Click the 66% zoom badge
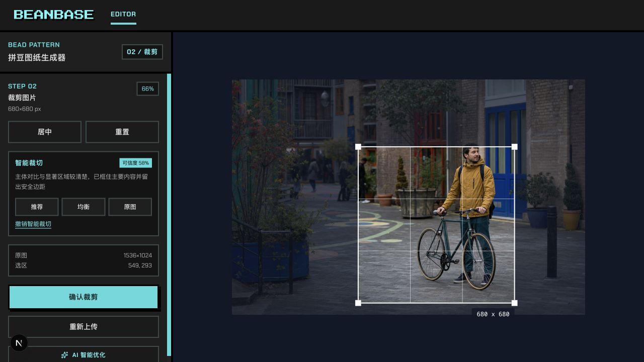 click(148, 88)
